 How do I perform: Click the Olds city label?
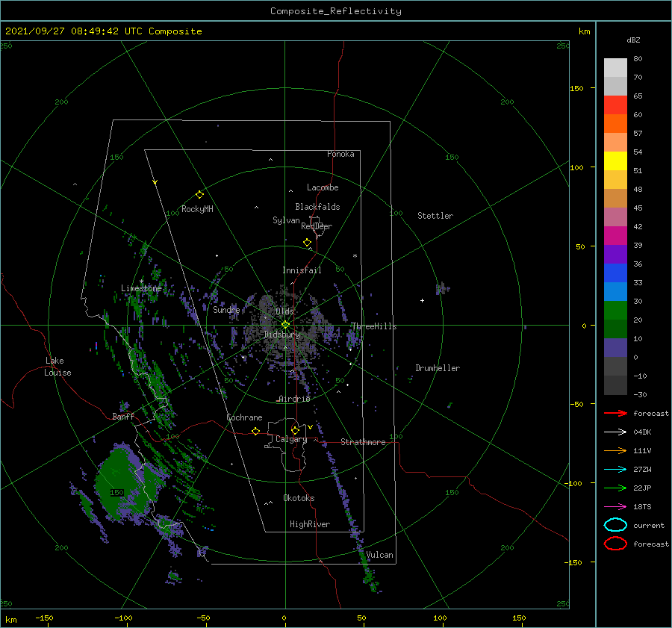click(284, 311)
